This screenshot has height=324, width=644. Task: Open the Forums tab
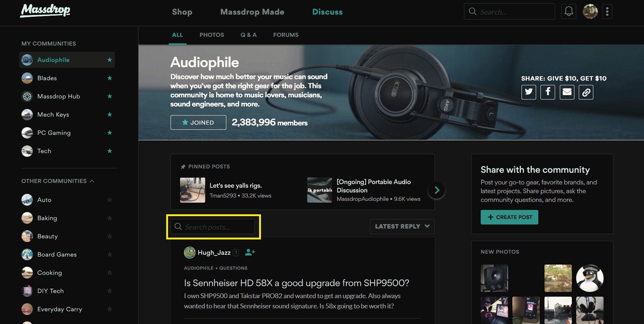pyautogui.click(x=286, y=35)
